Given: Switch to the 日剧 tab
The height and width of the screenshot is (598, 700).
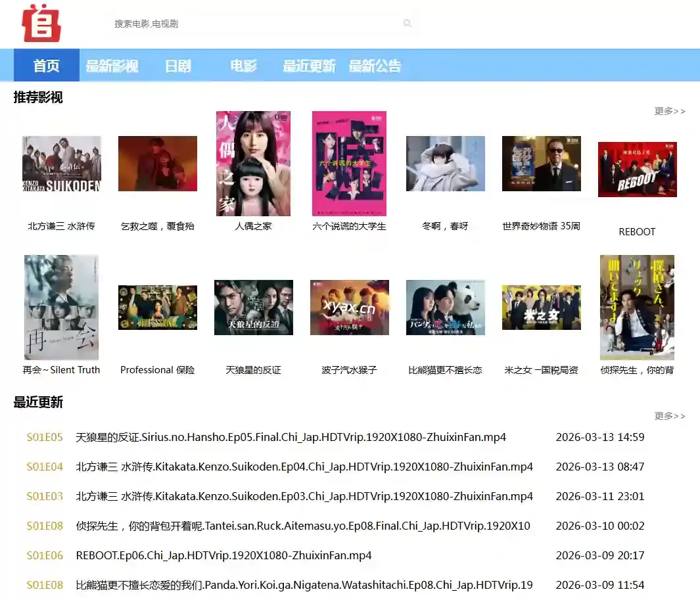Looking at the screenshot, I should [x=177, y=66].
